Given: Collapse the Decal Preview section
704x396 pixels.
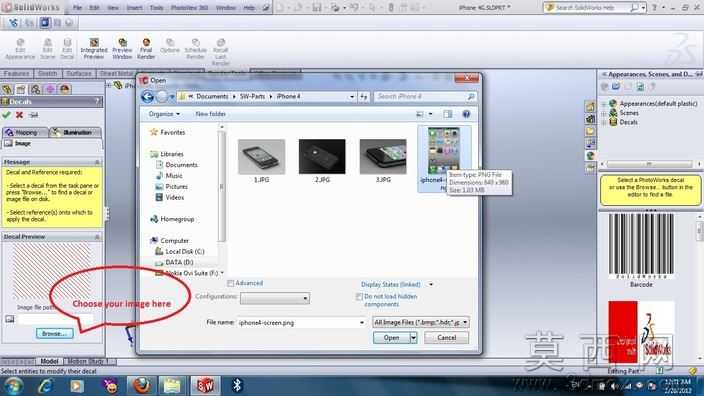Looking at the screenshot, I should coord(97,237).
